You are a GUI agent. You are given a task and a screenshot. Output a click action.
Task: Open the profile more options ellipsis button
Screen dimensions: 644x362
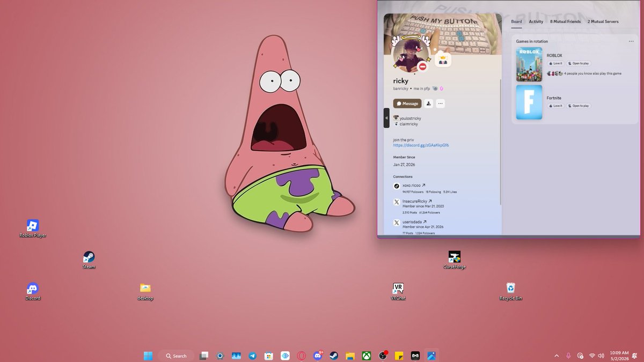pyautogui.click(x=440, y=104)
